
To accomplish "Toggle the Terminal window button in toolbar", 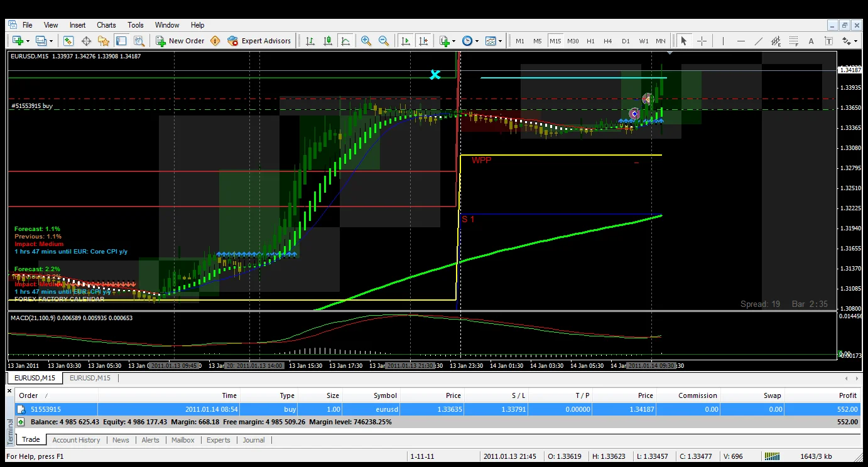I will (121, 41).
